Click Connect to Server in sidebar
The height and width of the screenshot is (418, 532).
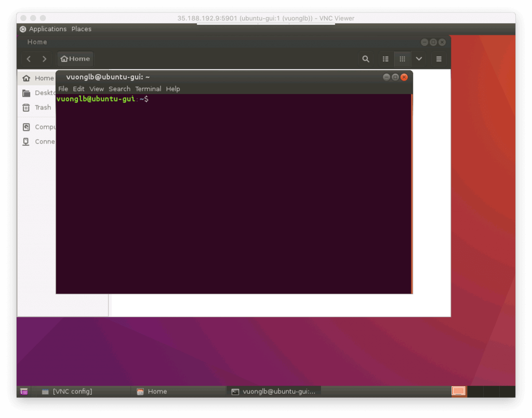37,142
